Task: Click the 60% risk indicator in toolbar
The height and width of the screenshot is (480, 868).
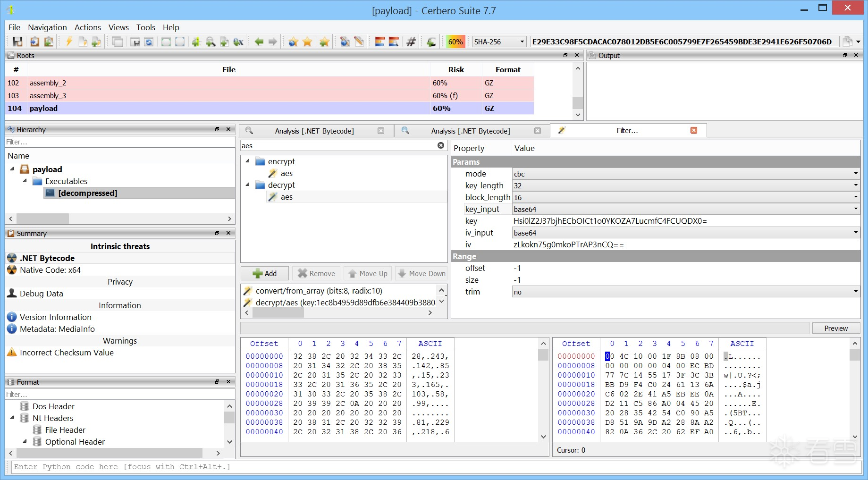Action: (x=455, y=42)
